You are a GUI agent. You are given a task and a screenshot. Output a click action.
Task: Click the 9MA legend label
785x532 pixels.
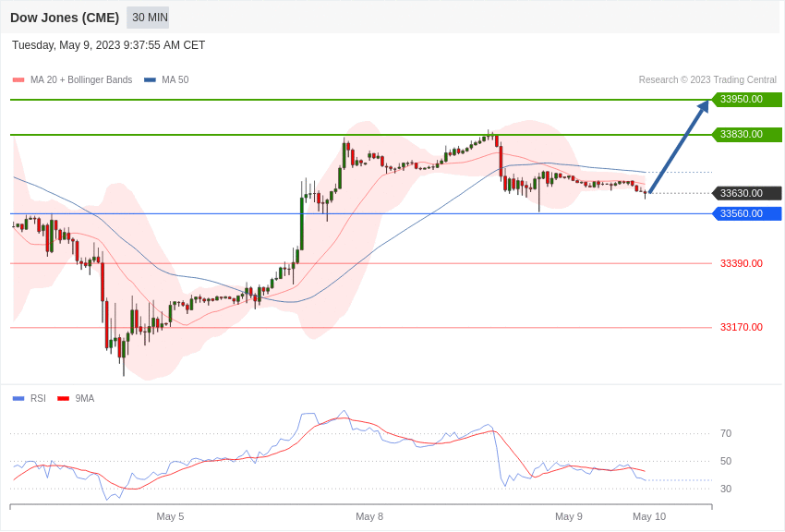pyautogui.click(x=85, y=398)
